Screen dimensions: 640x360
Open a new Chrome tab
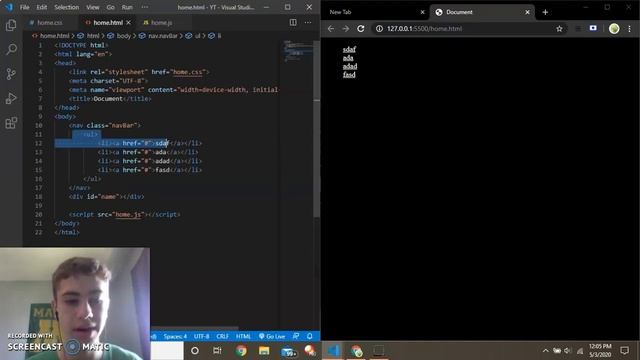click(x=545, y=12)
